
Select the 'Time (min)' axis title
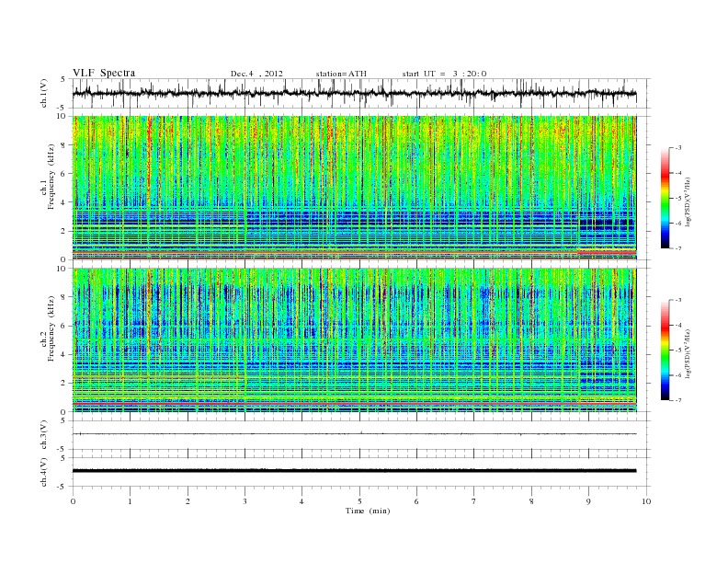pyautogui.click(x=368, y=511)
